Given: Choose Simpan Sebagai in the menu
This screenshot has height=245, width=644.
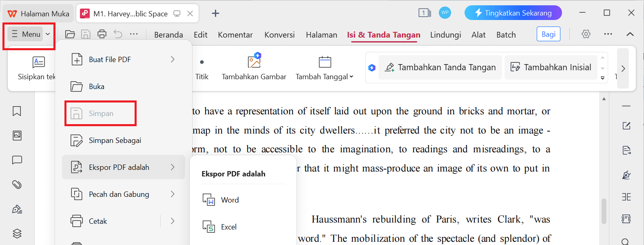Looking at the screenshot, I should pyautogui.click(x=124, y=140).
